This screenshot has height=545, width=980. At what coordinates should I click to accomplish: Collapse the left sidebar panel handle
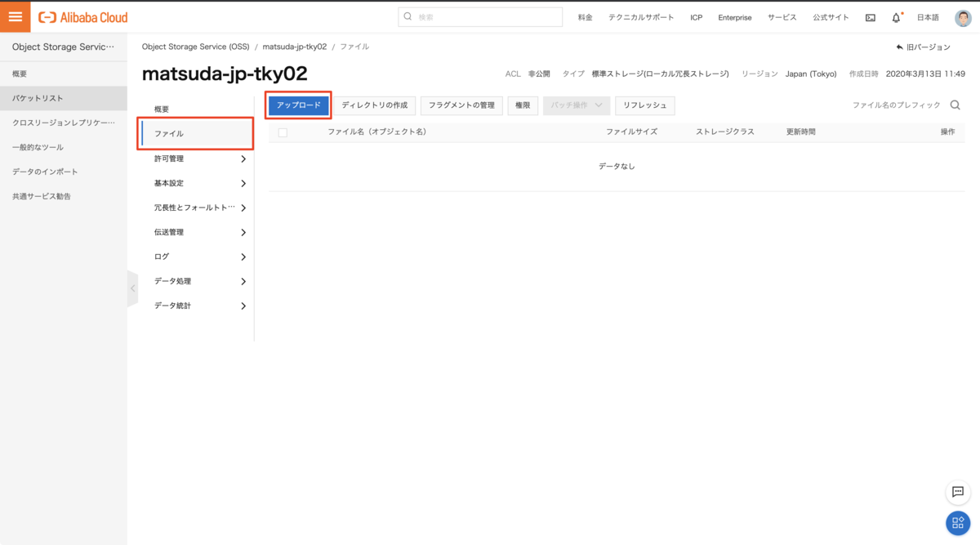[x=132, y=288]
